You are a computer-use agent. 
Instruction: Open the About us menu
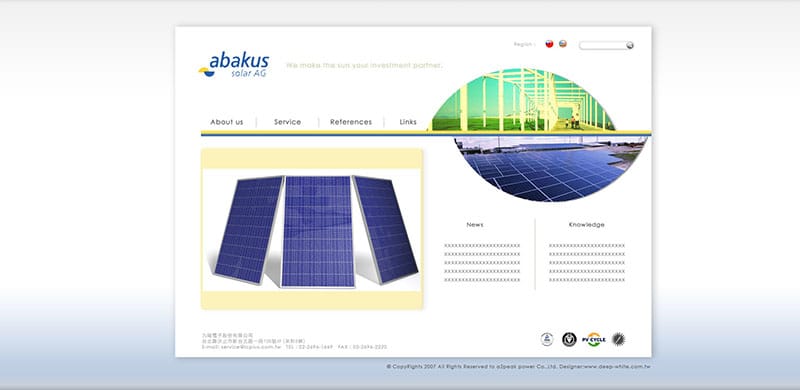(x=227, y=123)
